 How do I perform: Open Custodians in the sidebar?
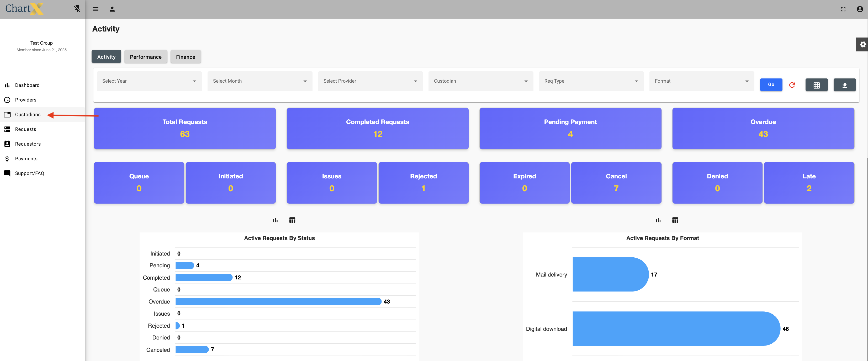tap(28, 114)
